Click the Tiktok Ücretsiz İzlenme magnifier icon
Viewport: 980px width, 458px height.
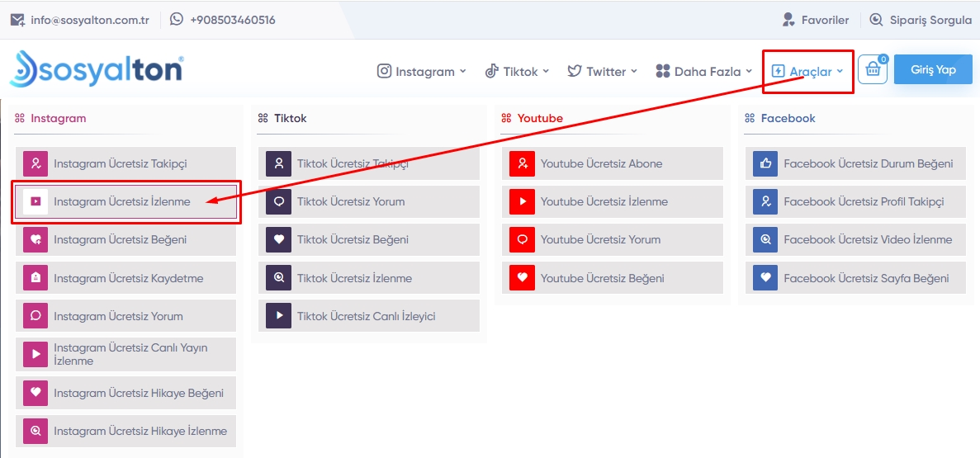point(279,278)
